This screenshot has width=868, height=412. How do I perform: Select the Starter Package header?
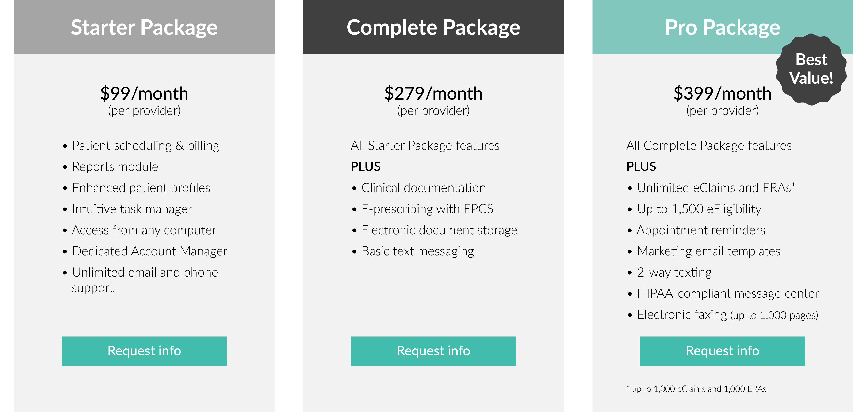tap(144, 27)
